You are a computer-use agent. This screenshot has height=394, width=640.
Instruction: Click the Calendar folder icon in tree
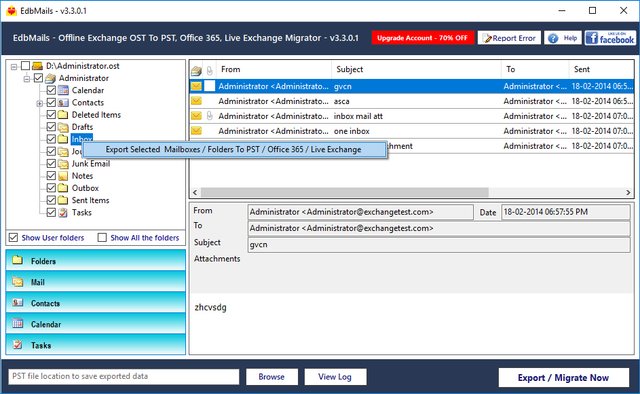point(63,90)
